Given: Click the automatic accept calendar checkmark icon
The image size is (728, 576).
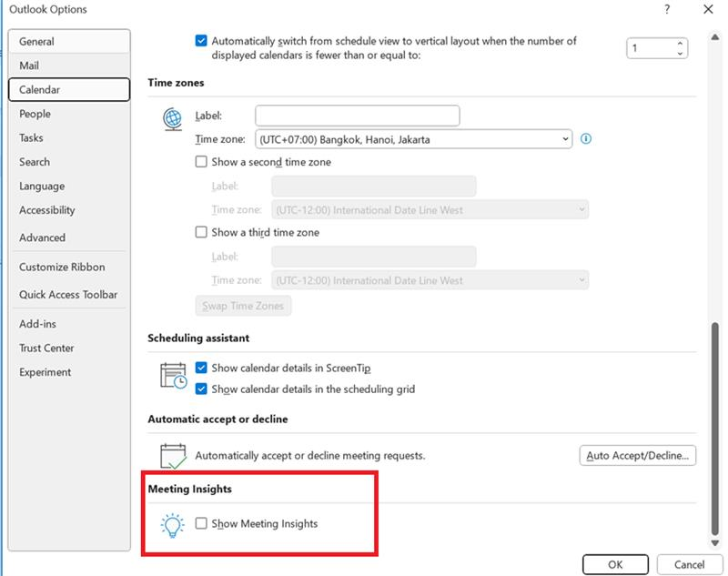Looking at the screenshot, I should click(x=173, y=456).
